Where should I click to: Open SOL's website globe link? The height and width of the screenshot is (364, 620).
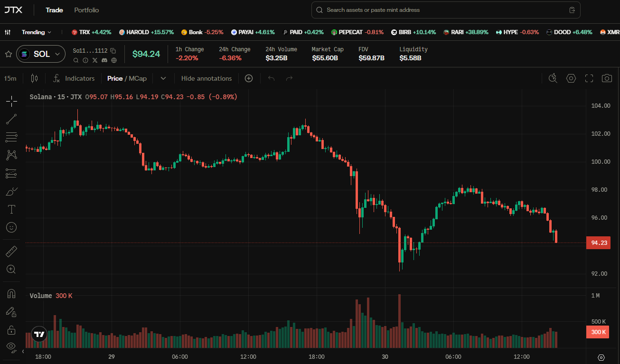click(114, 60)
